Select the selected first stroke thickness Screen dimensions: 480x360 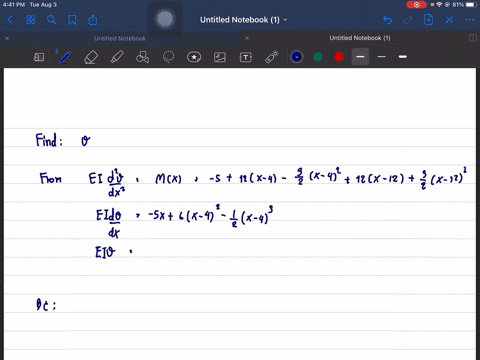(x=360, y=57)
